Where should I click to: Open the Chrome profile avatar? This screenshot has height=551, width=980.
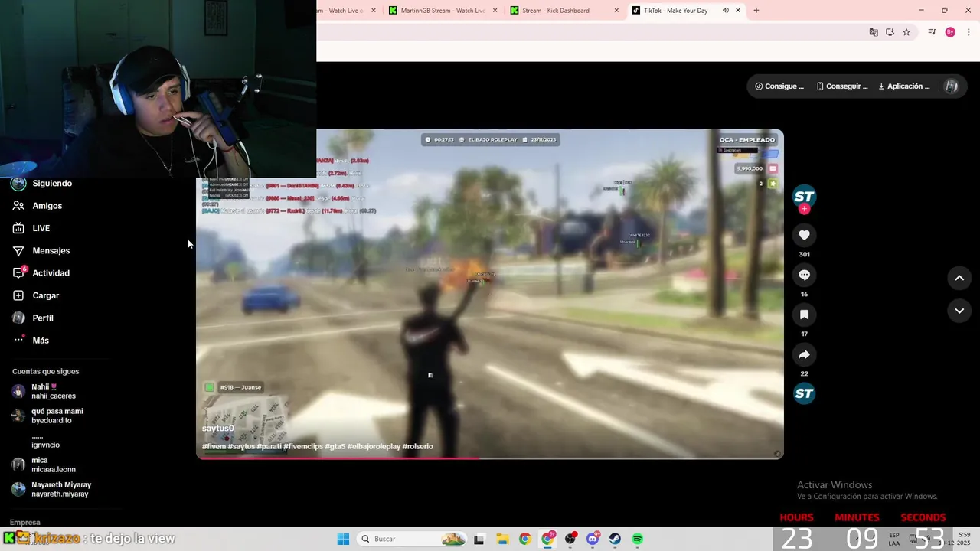tap(950, 32)
